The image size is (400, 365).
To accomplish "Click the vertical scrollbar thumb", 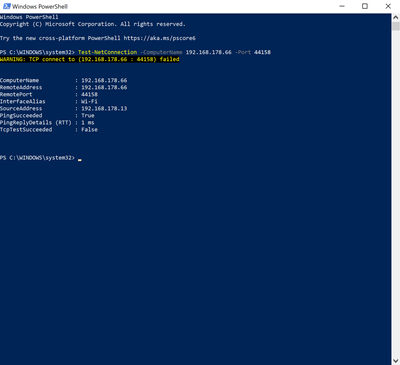I will coord(396,26).
